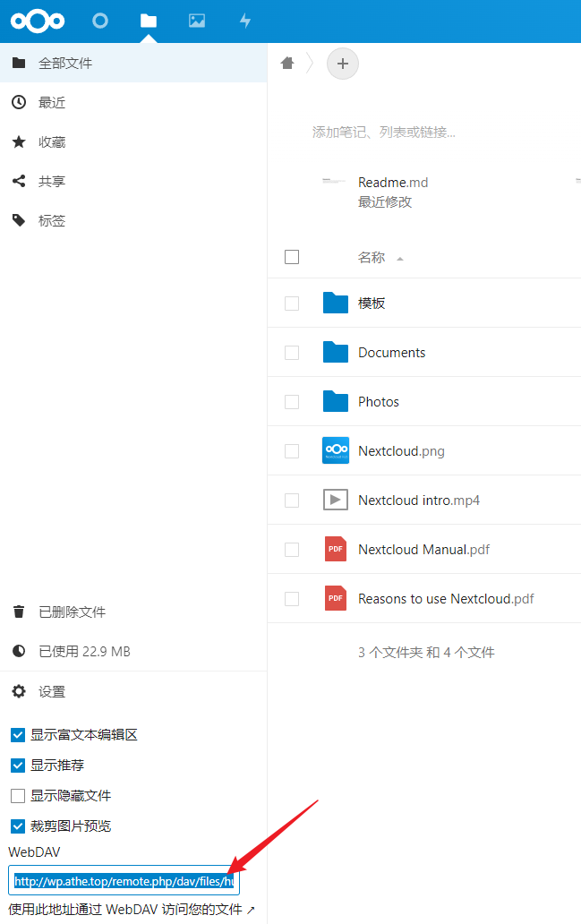Open the 使用此地址通过 WebDAV 访问您的文件 link

132,910
